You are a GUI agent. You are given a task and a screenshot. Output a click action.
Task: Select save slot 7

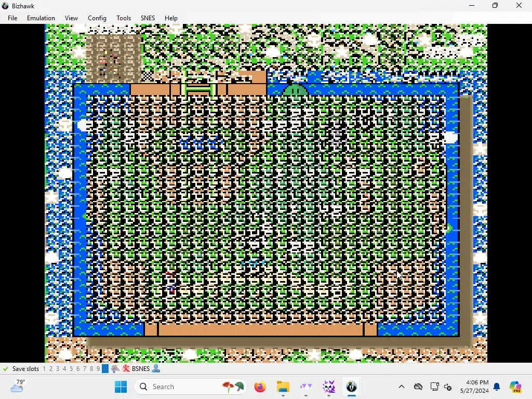click(x=85, y=368)
